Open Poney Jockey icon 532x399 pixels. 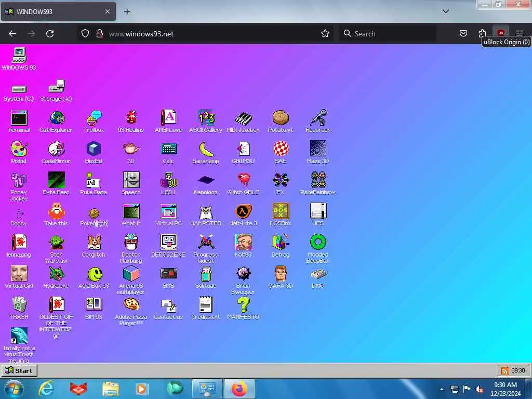point(19,187)
